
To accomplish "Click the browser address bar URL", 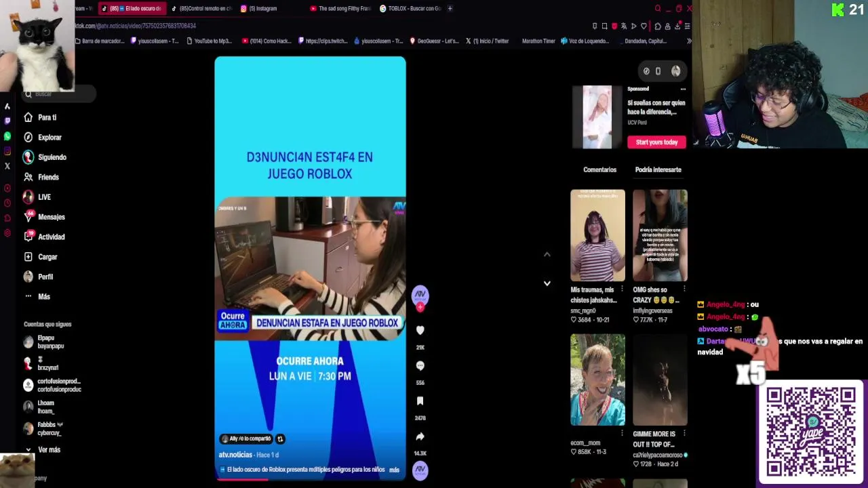I will (x=136, y=26).
